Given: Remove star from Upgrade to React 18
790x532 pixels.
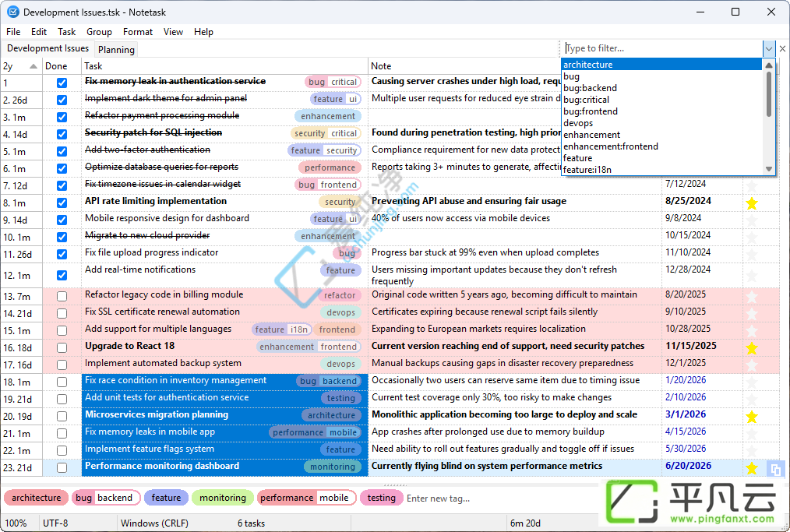Looking at the screenshot, I should coord(752,348).
